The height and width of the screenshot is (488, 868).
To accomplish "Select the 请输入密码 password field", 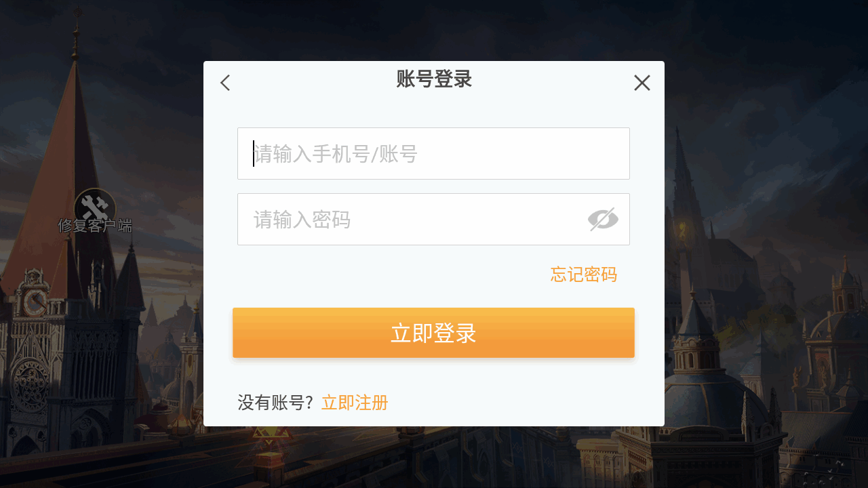I will 433,220.
